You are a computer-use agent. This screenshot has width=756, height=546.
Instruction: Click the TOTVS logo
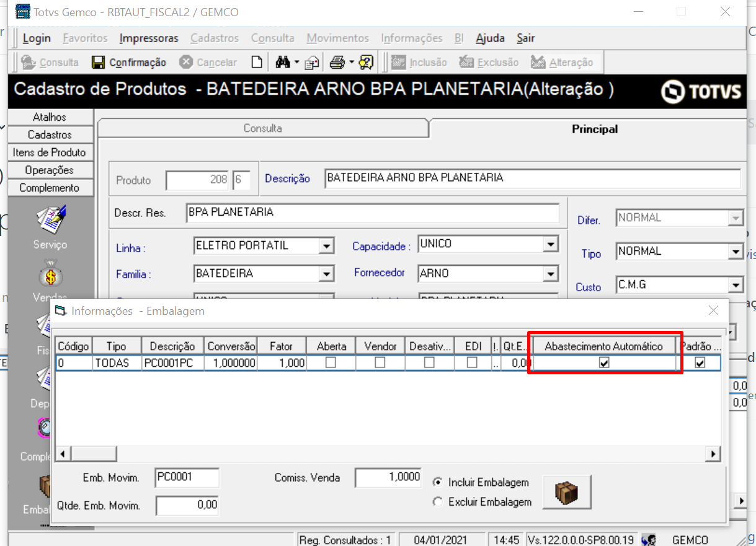[x=701, y=92]
